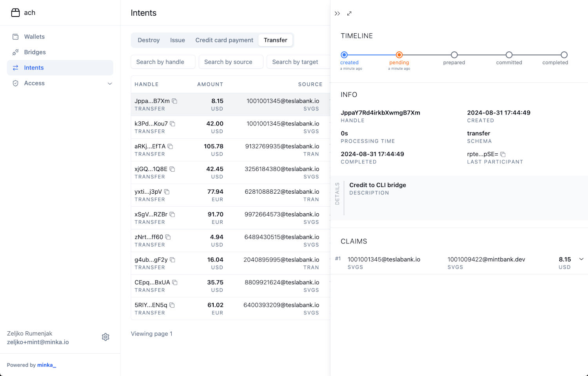Image resolution: width=588 pixels, height=376 pixels.
Task: Copy the 5RIY...EN5q handle
Action: click(172, 305)
